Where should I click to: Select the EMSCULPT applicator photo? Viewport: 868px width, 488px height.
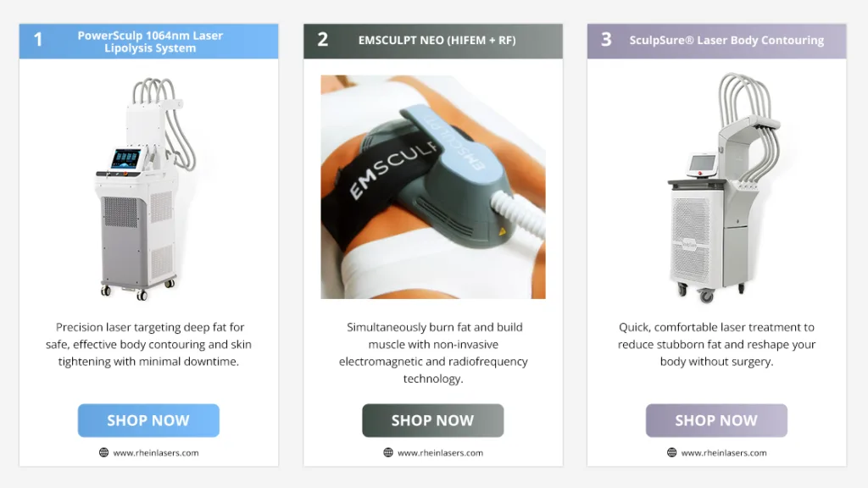(433, 187)
